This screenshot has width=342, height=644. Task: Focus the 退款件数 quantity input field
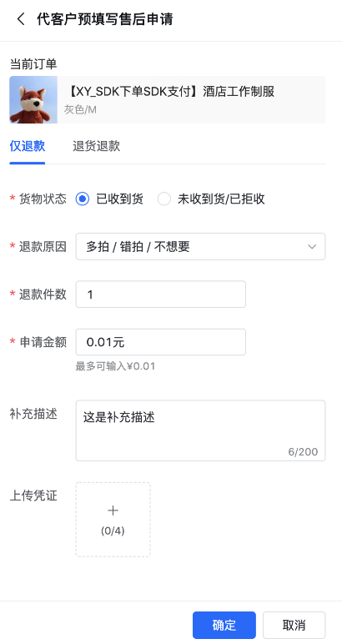(161, 294)
